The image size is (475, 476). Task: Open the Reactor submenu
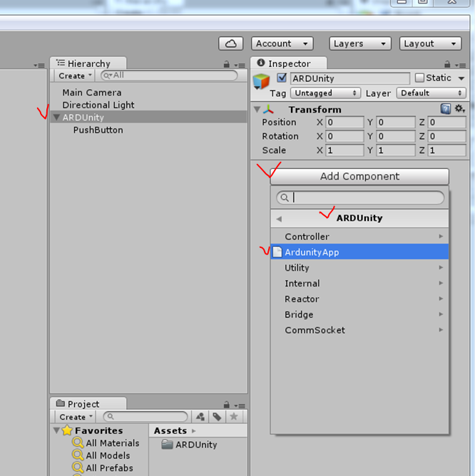tap(359, 299)
